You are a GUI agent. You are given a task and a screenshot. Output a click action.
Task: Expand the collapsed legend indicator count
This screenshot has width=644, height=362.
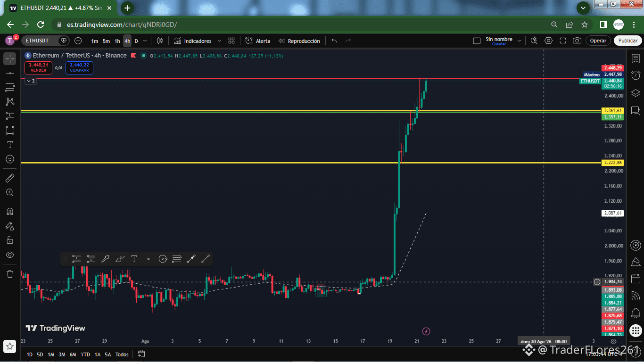pos(30,81)
